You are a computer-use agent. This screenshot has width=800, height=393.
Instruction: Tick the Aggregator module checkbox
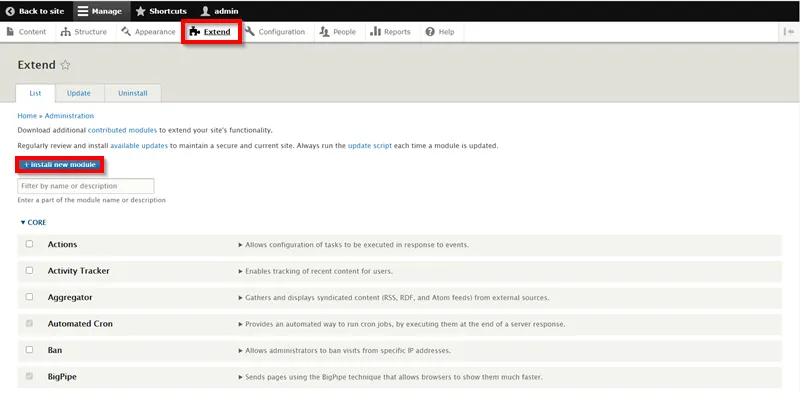[30, 297]
